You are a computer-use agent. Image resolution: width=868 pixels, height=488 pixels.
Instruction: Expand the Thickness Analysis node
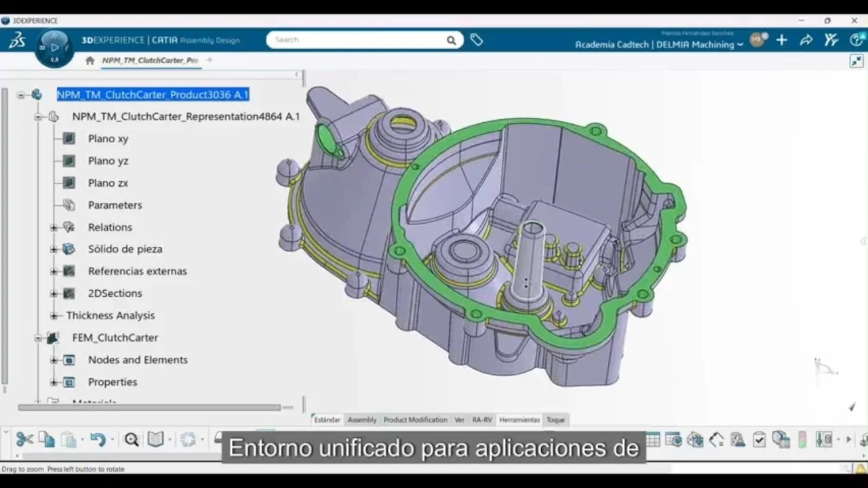pos(54,316)
